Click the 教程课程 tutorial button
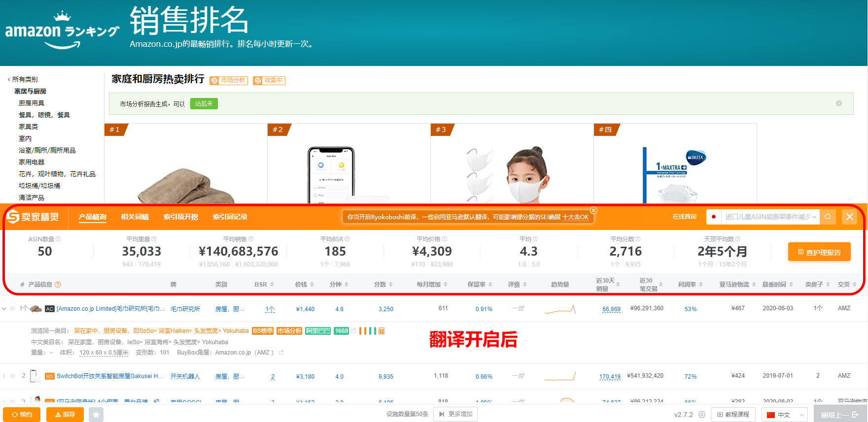868x422 pixels. tap(733, 415)
